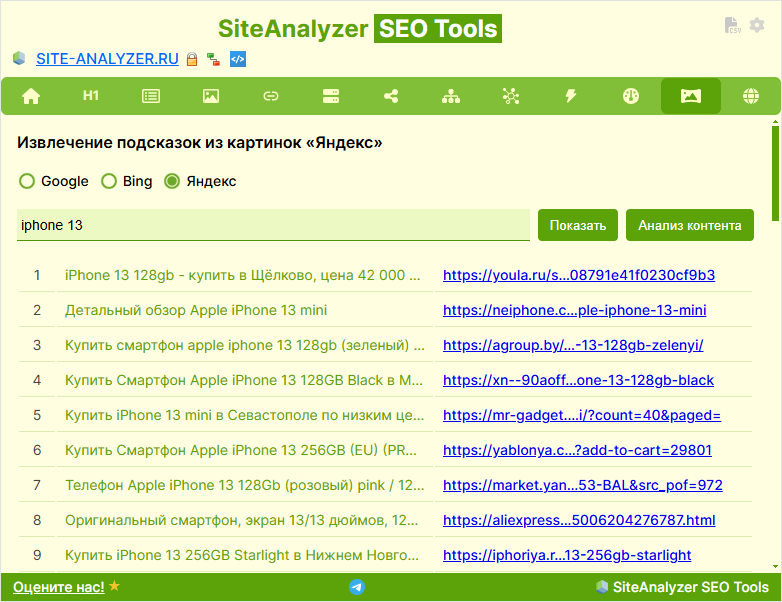
Task: Open the aliexpress result link
Action: pos(579,520)
